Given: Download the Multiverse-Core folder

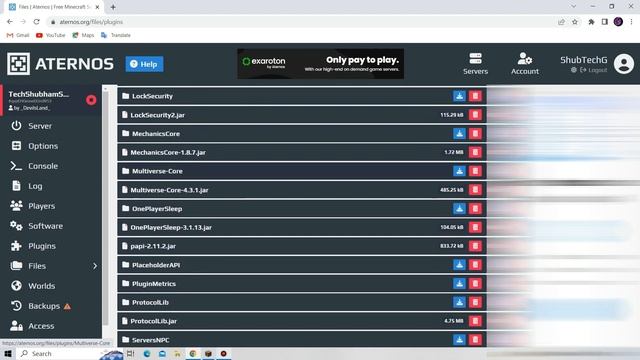Looking at the screenshot, I should click(459, 171).
